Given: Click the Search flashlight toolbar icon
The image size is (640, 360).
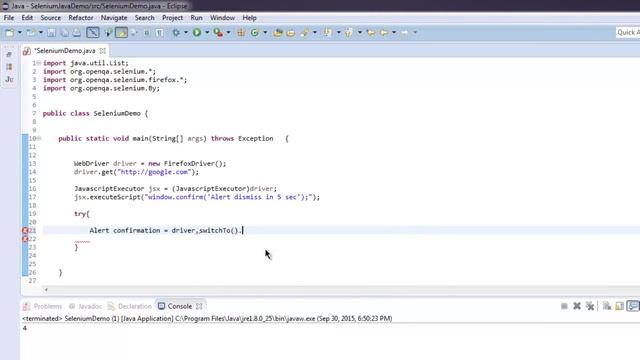Looking at the screenshot, I should pyautogui.click(x=304, y=32).
